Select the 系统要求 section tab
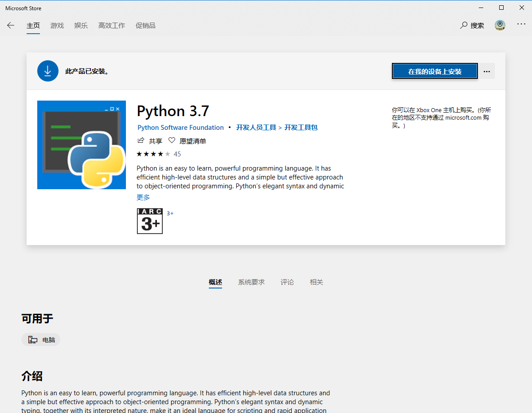This screenshot has height=413, width=532. pyautogui.click(x=251, y=282)
